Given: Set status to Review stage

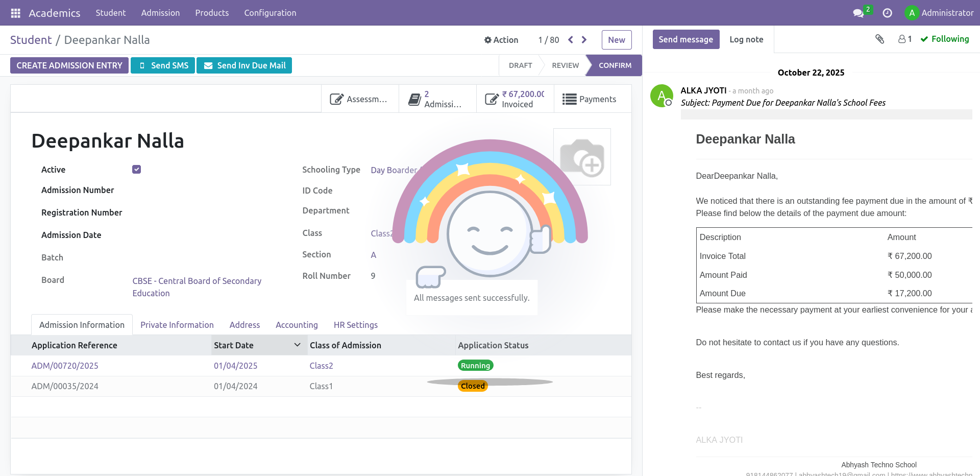Looking at the screenshot, I should coord(565,65).
